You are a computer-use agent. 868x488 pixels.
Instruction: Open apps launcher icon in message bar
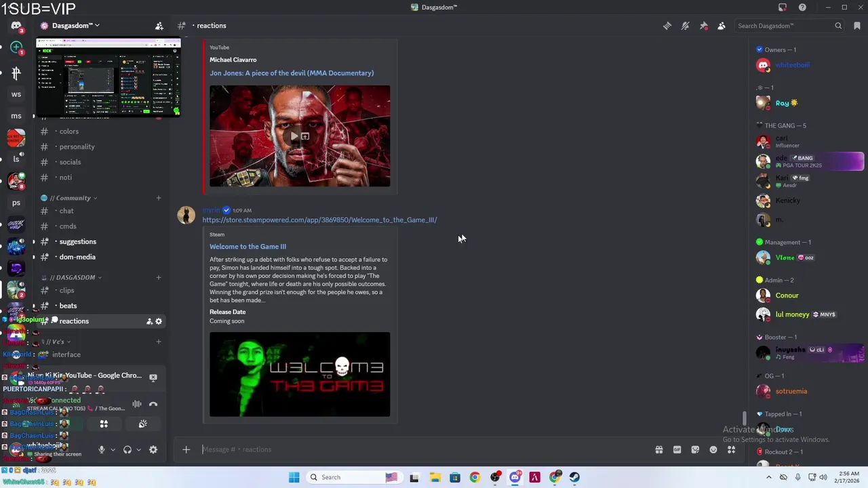pos(731,449)
